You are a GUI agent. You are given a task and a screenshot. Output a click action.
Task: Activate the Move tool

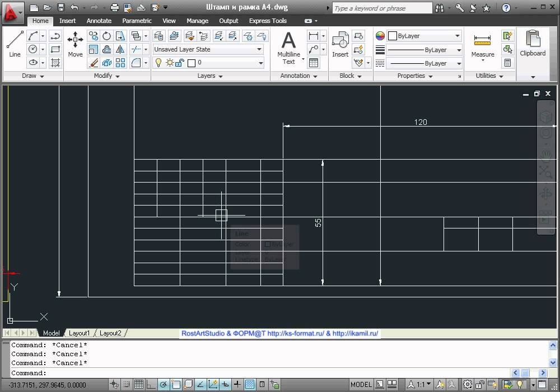75,45
